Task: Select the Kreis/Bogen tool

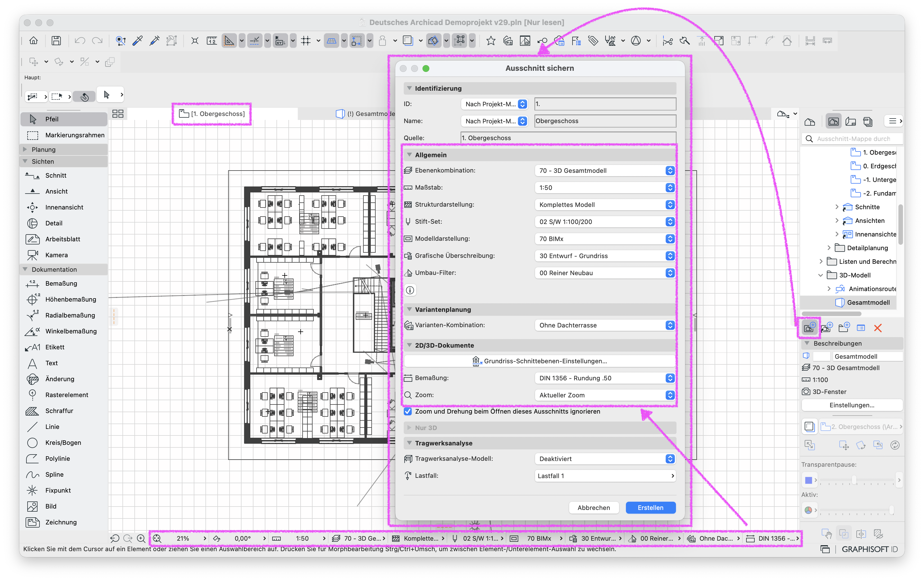Action: pyautogui.click(x=63, y=443)
